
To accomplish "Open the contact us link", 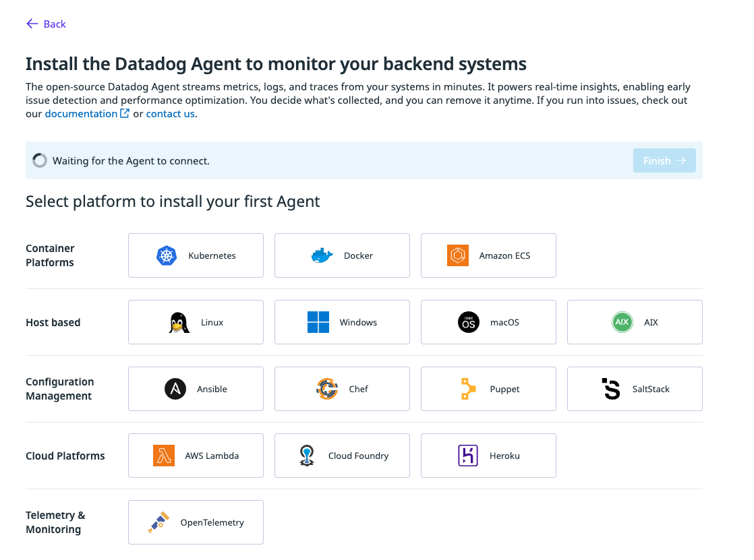I will (x=170, y=114).
